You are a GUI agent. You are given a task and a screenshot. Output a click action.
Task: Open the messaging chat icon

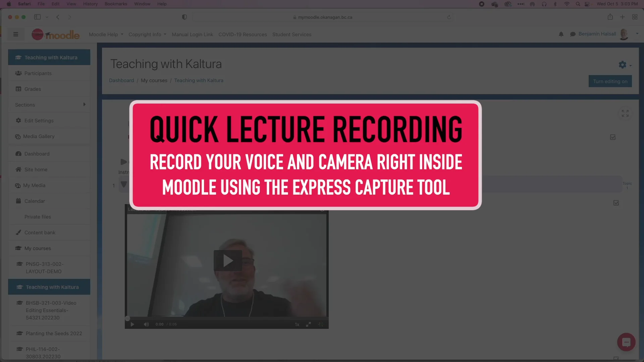(573, 34)
